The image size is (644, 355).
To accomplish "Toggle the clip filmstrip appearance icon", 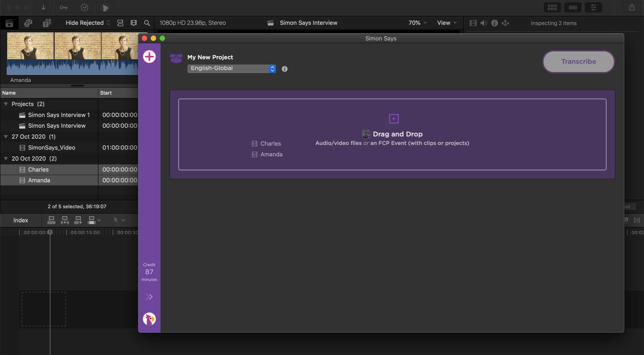I will tap(134, 23).
